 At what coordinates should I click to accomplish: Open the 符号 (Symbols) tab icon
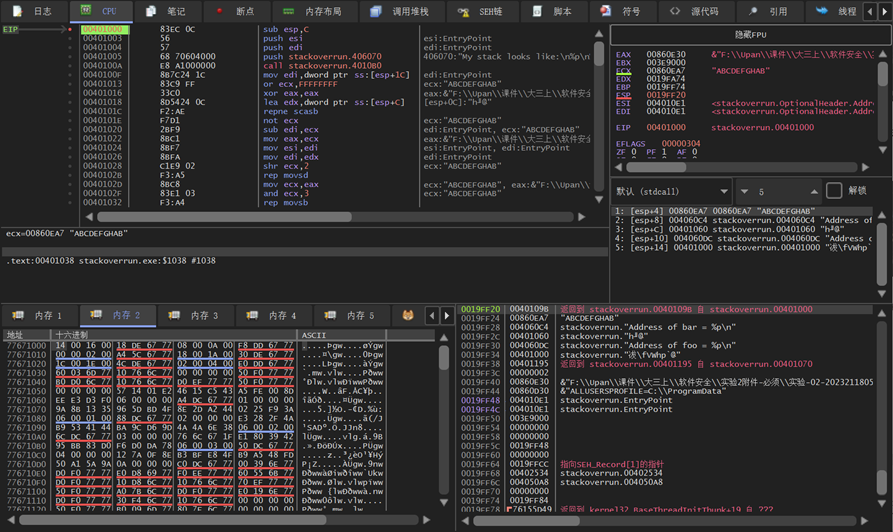point(606,11)
